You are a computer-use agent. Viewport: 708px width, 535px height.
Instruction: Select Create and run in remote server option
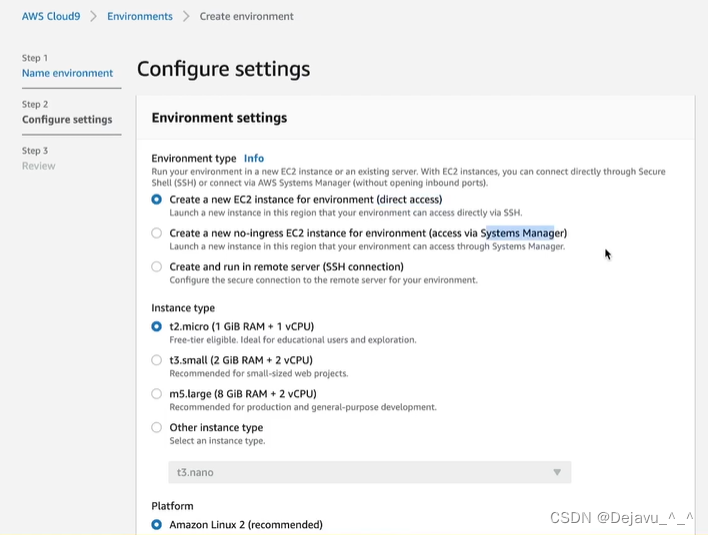[157, 267]
